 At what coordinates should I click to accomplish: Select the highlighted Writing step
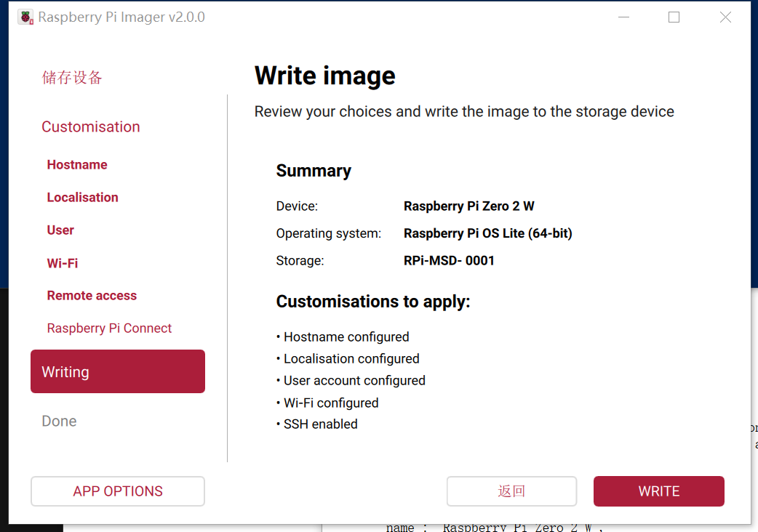point(118,371)
